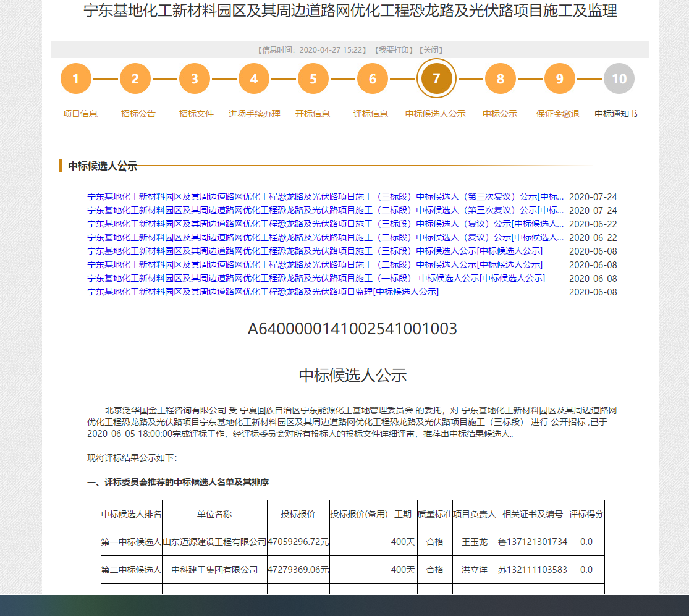
Task: Click the 第一中标候选人 cell
Action: (x=132, y=542)
